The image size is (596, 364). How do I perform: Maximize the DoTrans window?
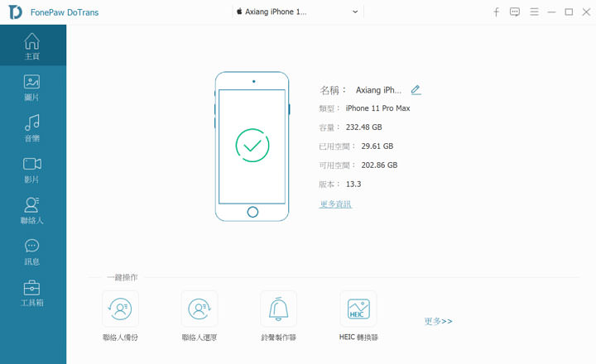pos(569,12)
